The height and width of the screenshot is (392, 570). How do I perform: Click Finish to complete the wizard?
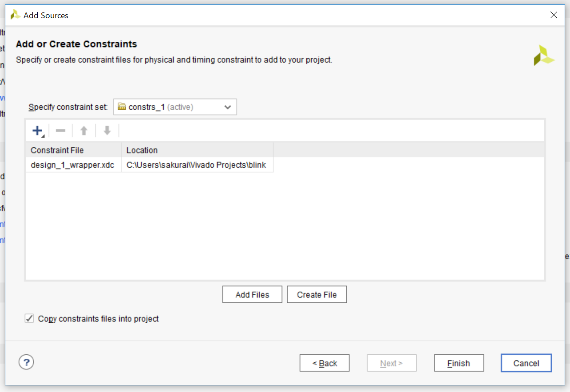click(x=459, y=363)
